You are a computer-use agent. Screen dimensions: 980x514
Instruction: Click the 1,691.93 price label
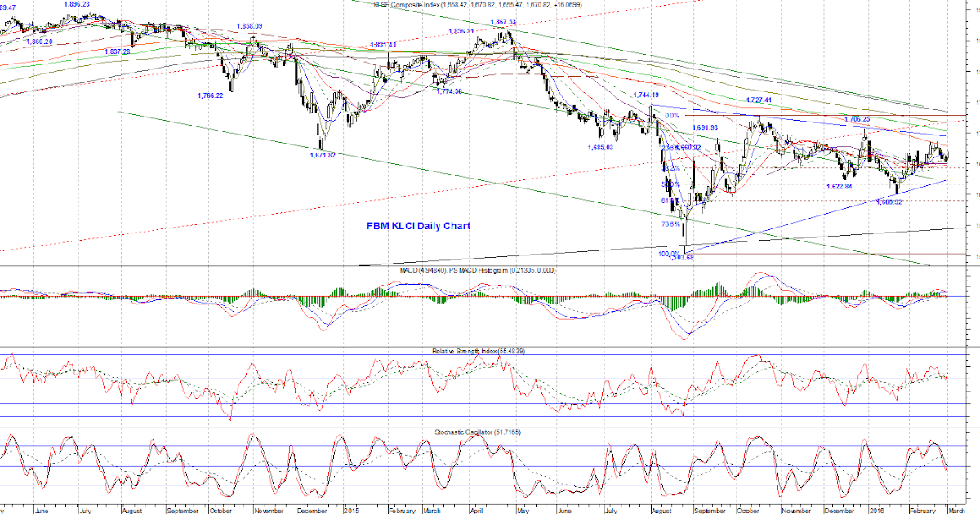coord(705,128)
